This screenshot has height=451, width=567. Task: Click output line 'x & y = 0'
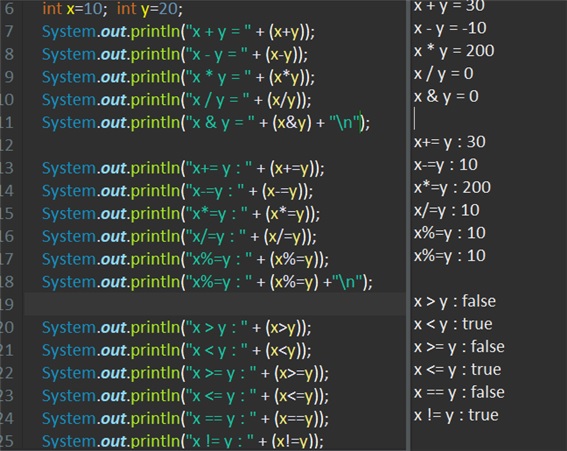coord(446,97)
